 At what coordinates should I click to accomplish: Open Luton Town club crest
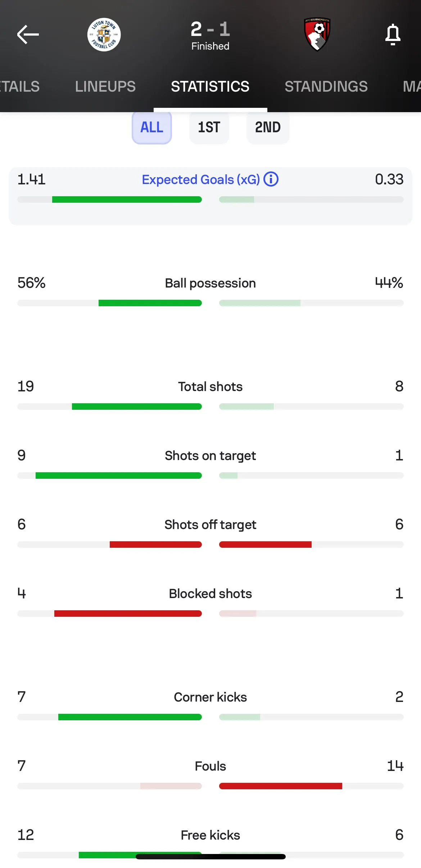(x=104, y=35)
